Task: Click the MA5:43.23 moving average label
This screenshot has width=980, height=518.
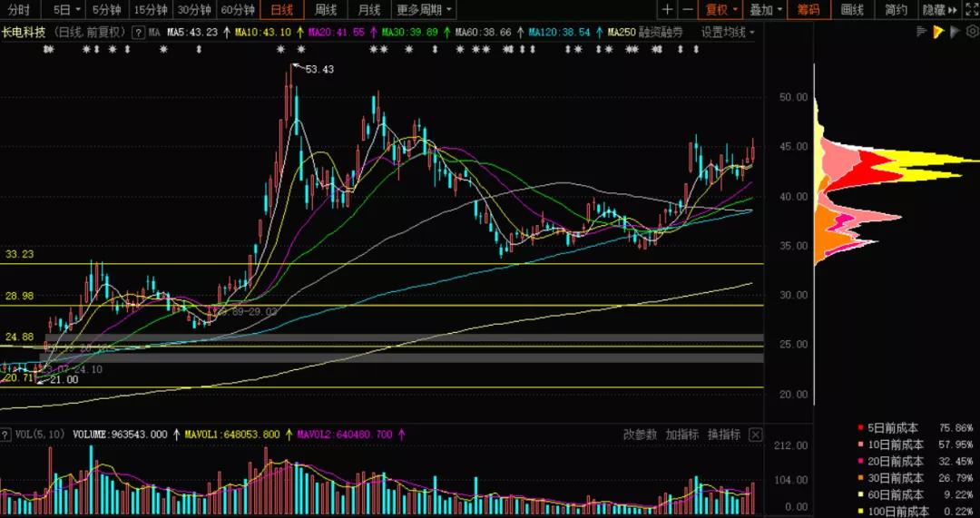Action: coord(193,32)
